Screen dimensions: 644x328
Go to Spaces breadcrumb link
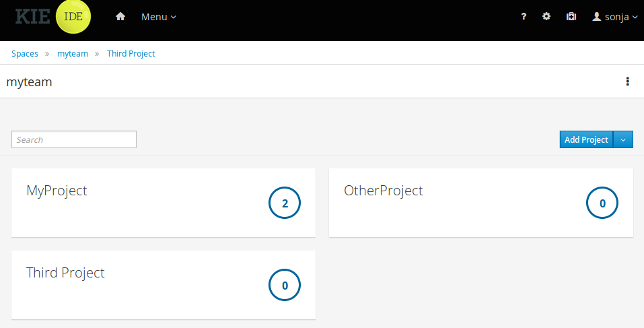(25, 53)
